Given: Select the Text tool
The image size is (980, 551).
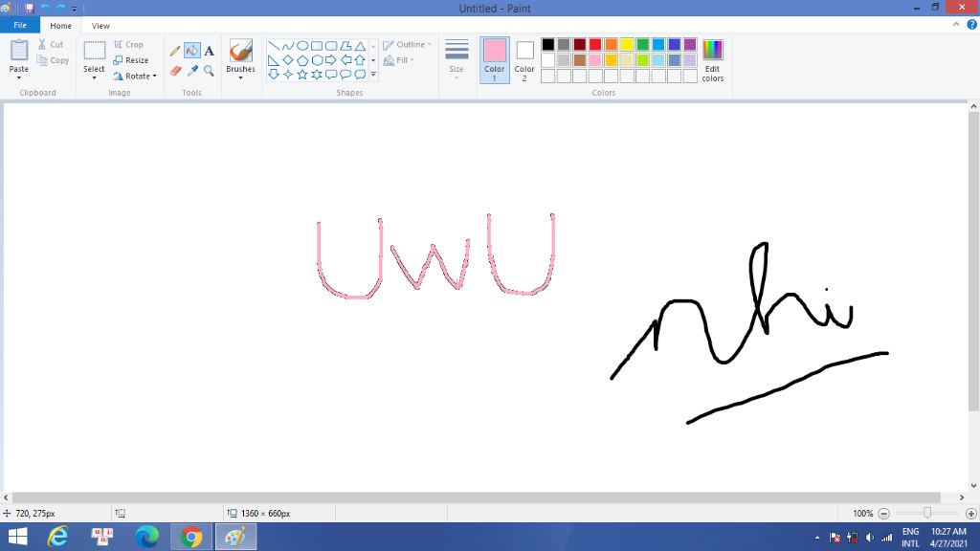Looking at the screenshot, I should [x=209, y=51].
